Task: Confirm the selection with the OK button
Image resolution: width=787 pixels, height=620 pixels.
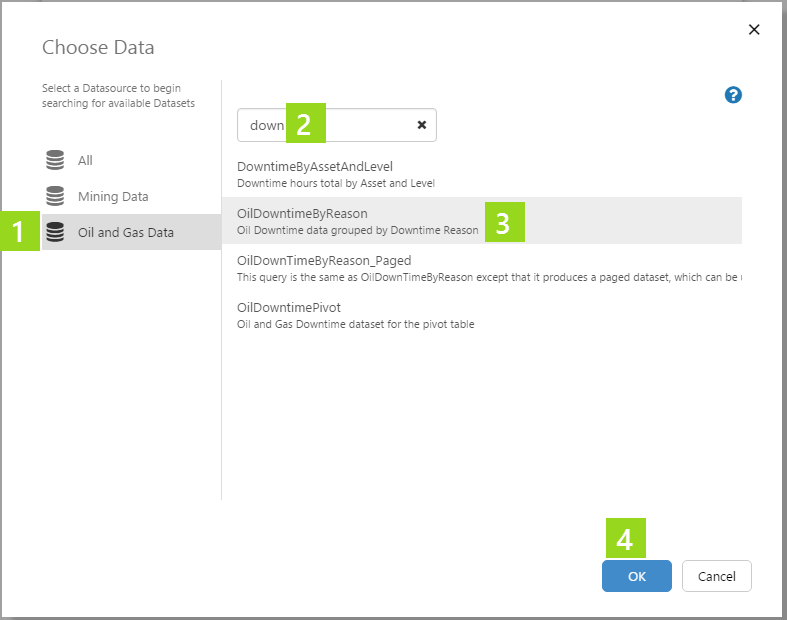Action: point(636,576)
